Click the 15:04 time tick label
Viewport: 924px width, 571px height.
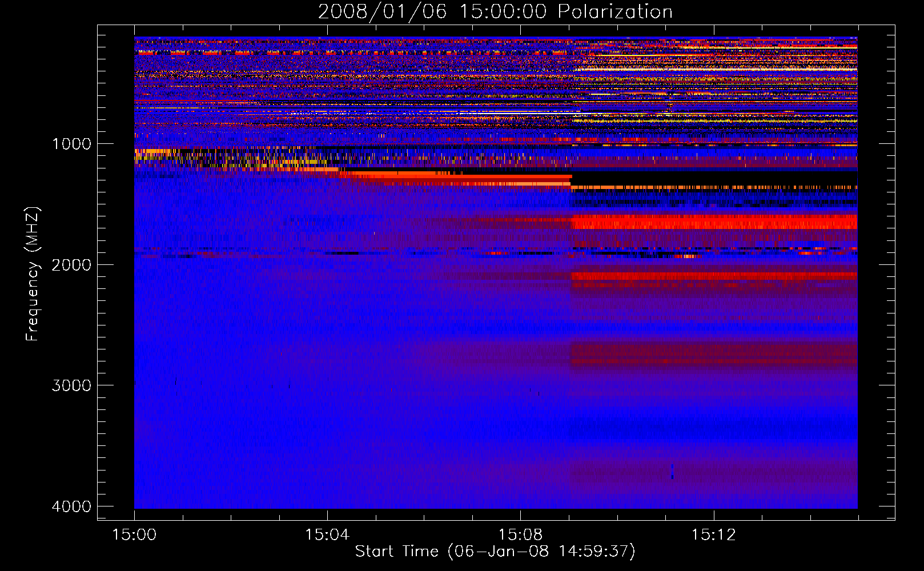coord(327,534)
